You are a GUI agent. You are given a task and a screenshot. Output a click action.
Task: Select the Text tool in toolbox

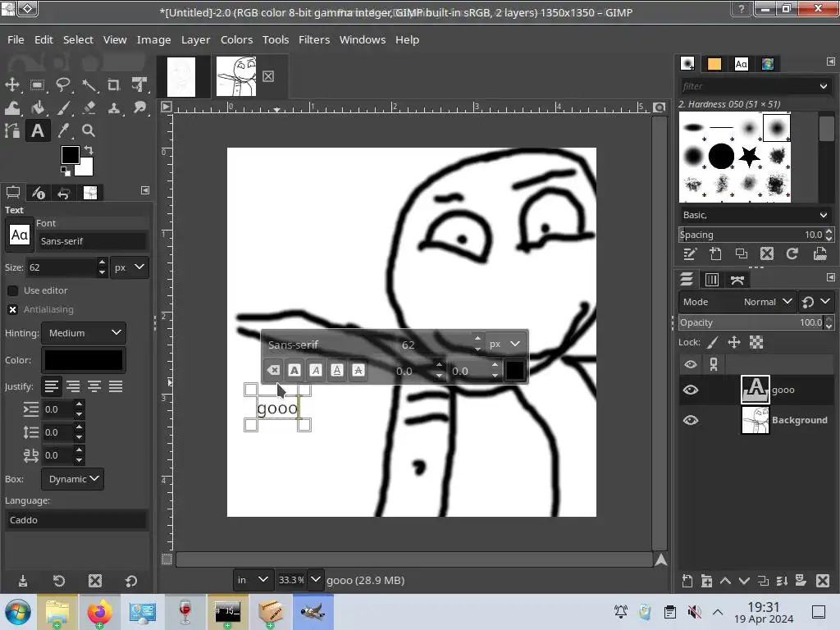(x=37, y=130)
